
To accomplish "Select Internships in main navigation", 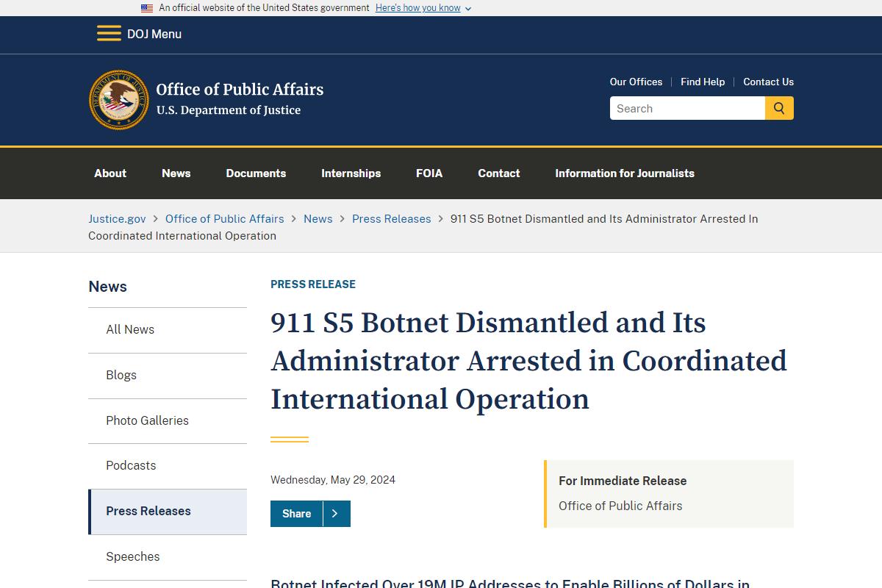I will coord(351,173).
